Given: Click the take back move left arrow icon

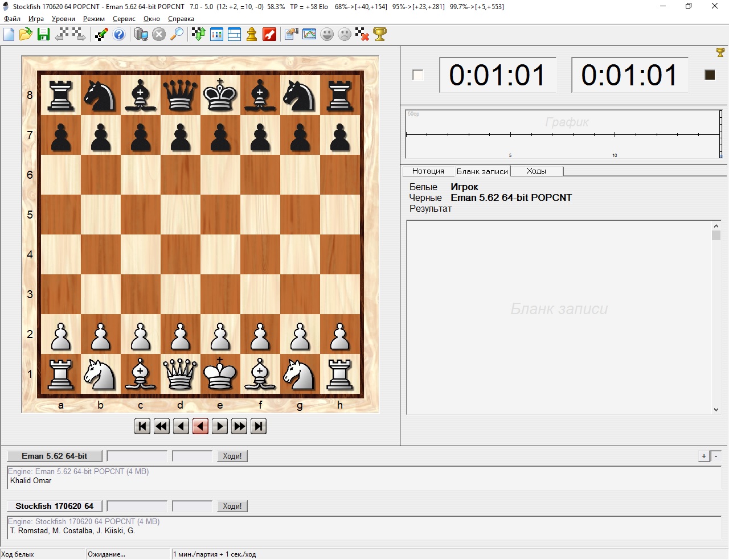Looking at the screenshot, I should click(62, 35).
